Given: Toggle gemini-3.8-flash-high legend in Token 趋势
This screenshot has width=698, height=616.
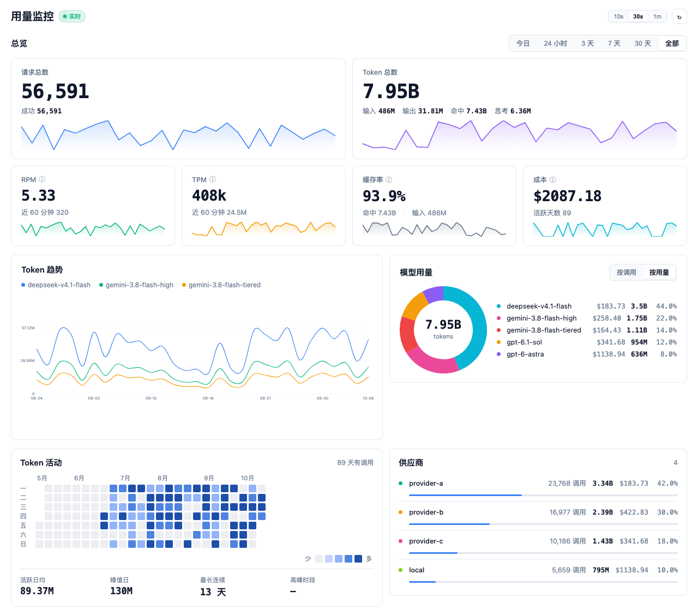Looking at the screenshot, I should pyautogui.click(x=136, y=285).
